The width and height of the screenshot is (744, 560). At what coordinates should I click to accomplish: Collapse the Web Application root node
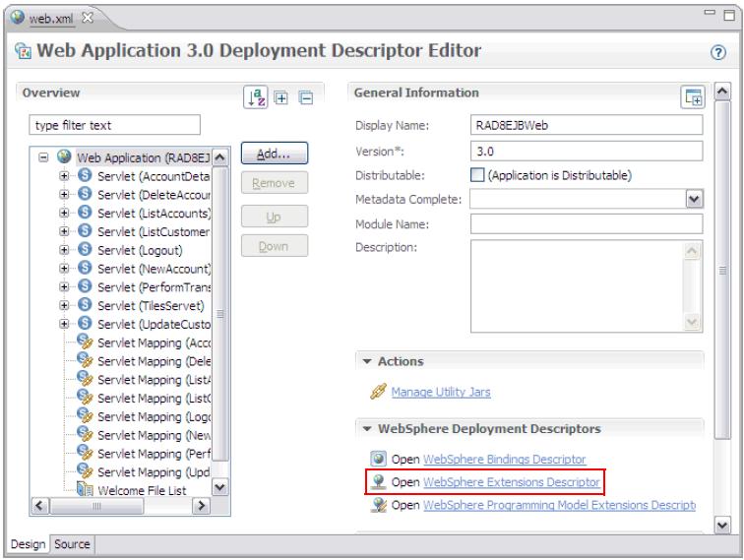pos(43,157)
